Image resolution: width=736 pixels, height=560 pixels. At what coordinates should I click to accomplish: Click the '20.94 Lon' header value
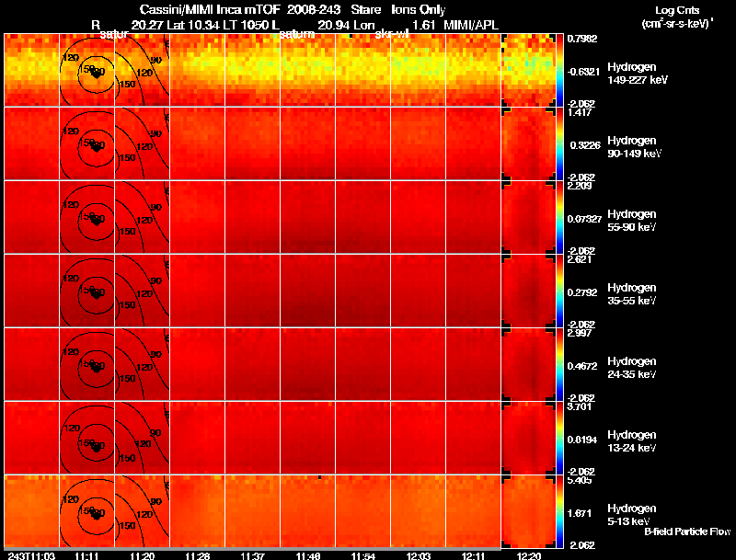347,25
